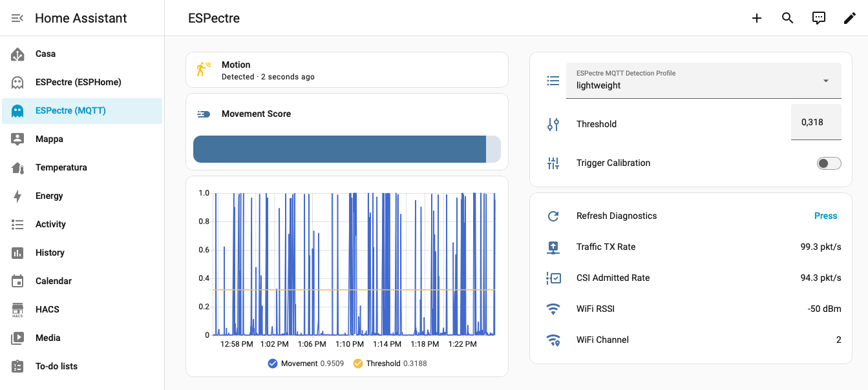Collapse the sidebar with the menu icon
Image resolution: width=868 pixels, height=390 pixels.
coord(17,18)
